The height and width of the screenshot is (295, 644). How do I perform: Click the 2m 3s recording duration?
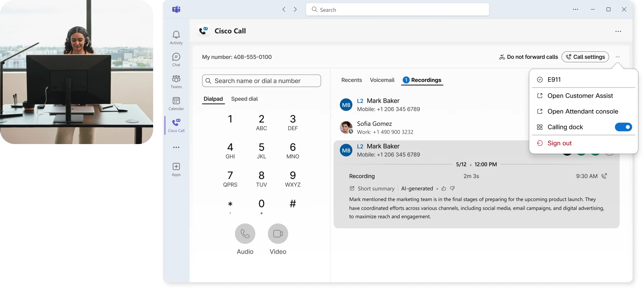[x=471, y=176]
